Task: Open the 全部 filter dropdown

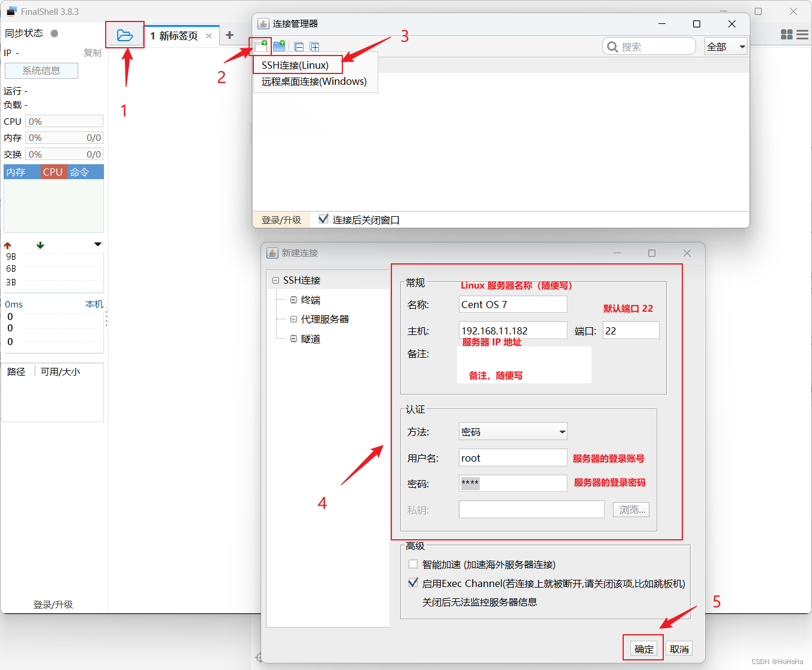Action: tap(726, 47)
